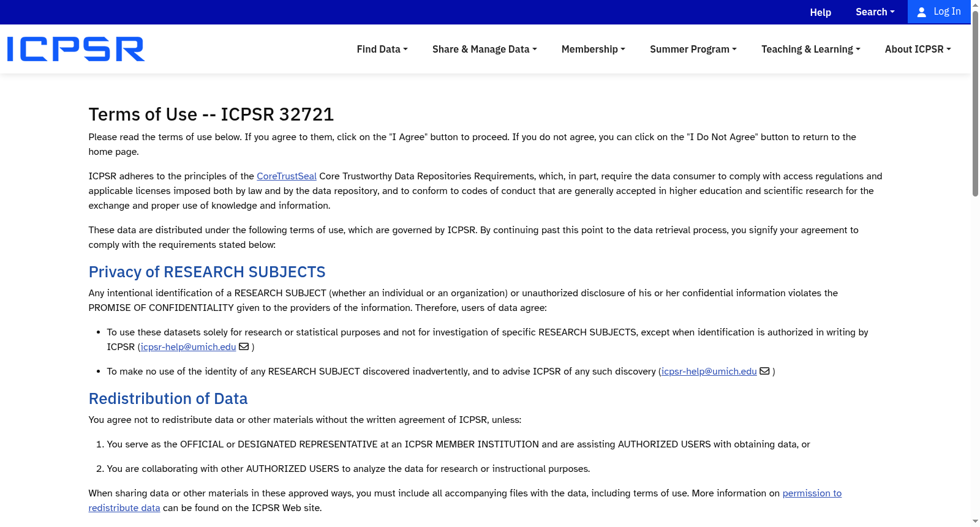Click scrollbar up arrow

(975, 5)
